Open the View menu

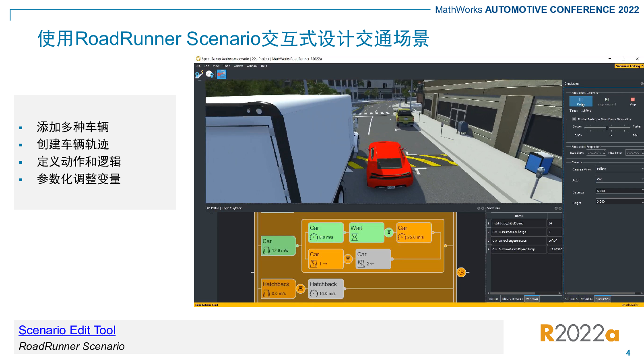coord(216,66)
